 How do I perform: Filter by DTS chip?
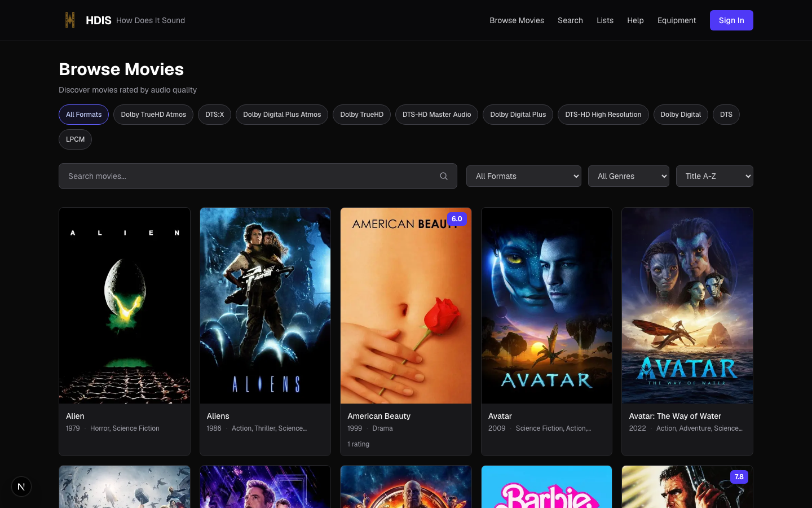tap(726, 115)
